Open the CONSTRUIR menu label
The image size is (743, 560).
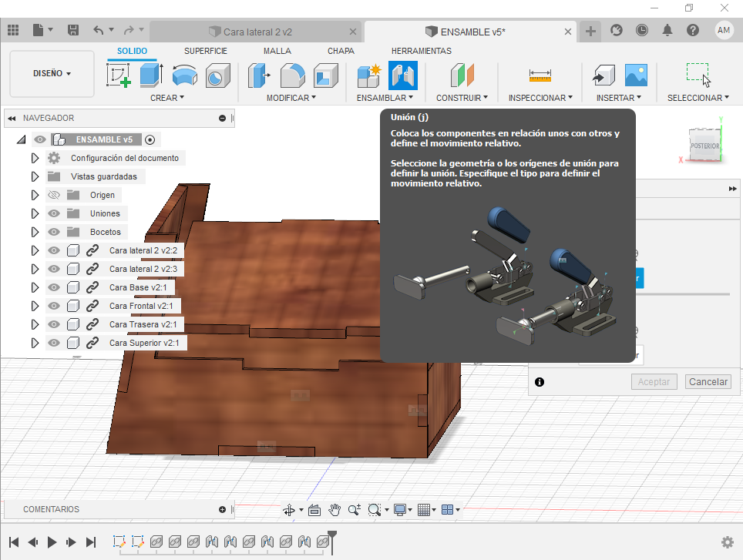462,98
